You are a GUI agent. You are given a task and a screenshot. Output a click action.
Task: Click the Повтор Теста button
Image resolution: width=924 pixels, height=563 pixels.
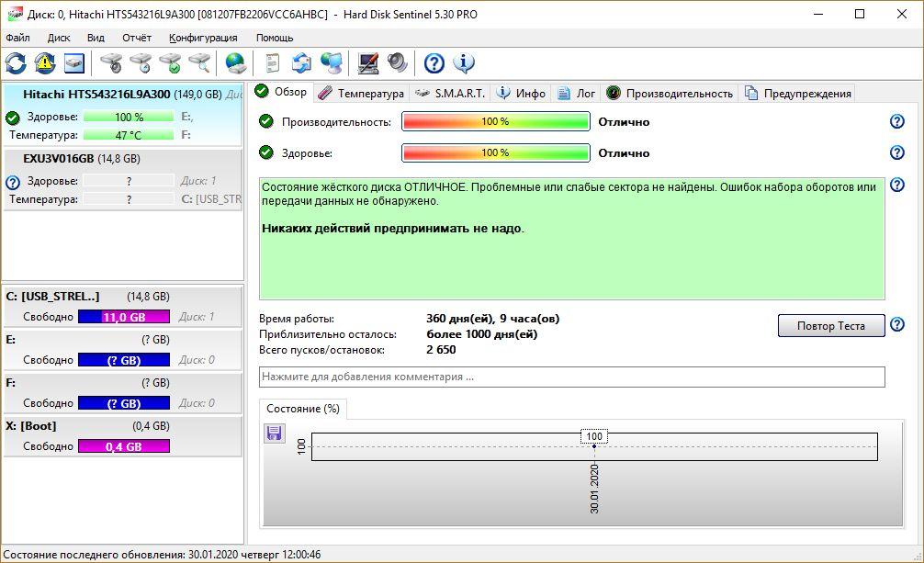[831, 325]
